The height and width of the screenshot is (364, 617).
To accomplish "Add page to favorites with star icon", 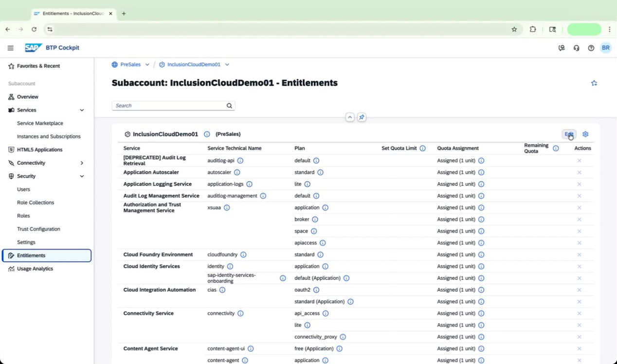I will coord(594,83).
